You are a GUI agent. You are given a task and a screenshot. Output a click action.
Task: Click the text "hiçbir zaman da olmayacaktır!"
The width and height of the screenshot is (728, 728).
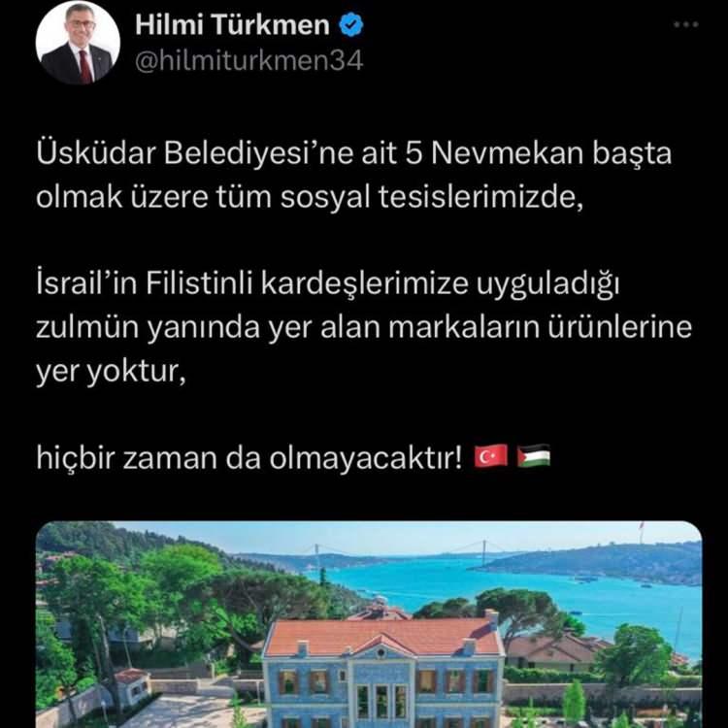(249, 458)
